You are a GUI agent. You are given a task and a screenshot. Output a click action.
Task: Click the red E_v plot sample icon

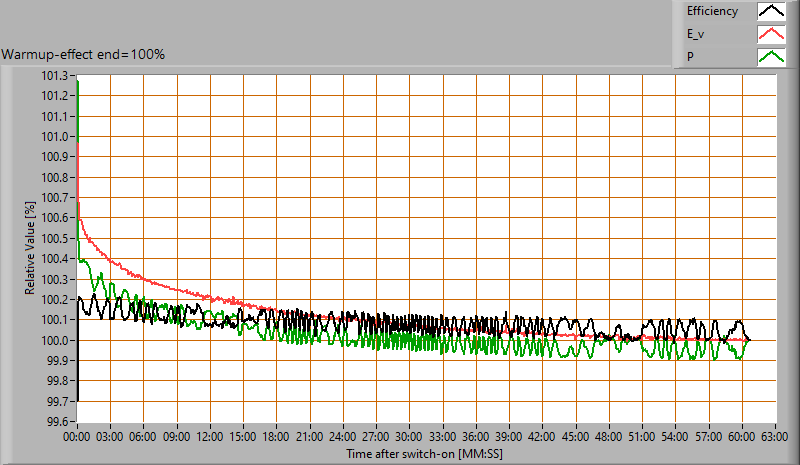click(771, 34)
